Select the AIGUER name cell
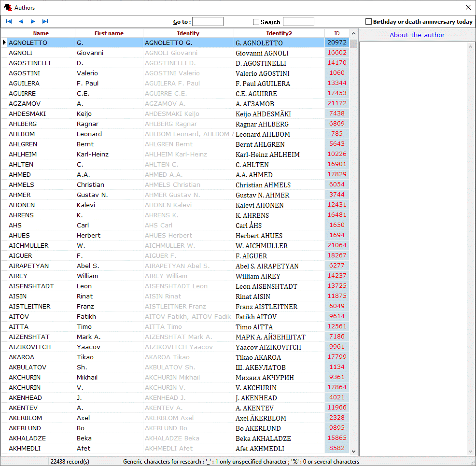The image size is (476, 466). pyautogui.click(x=41, y=255)
